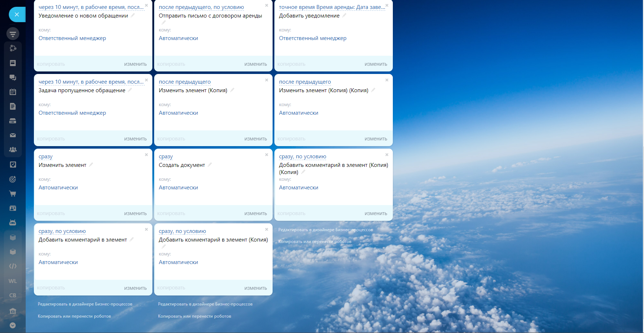Open the contact card icon in the sidebar
644x333 pixels.
click(13, 208)
